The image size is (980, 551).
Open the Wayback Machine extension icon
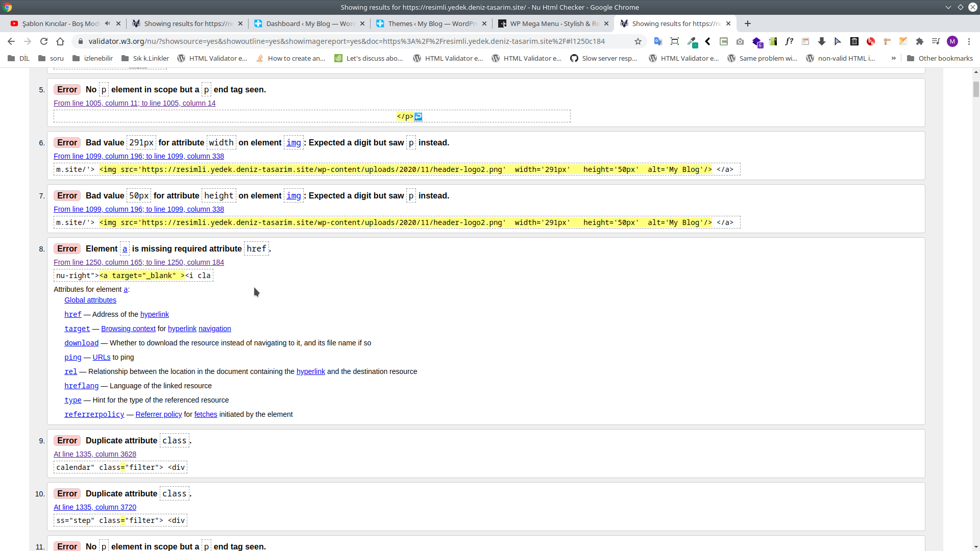coord(854,41)
